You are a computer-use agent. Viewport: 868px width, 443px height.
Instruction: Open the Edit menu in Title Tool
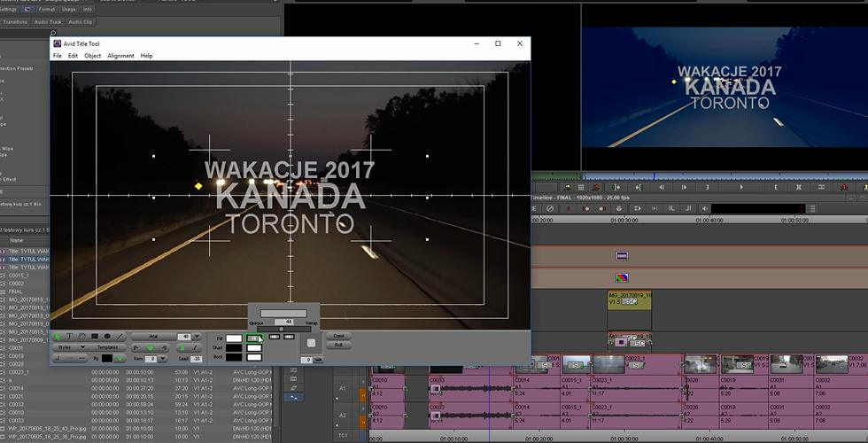coord(73,56)
